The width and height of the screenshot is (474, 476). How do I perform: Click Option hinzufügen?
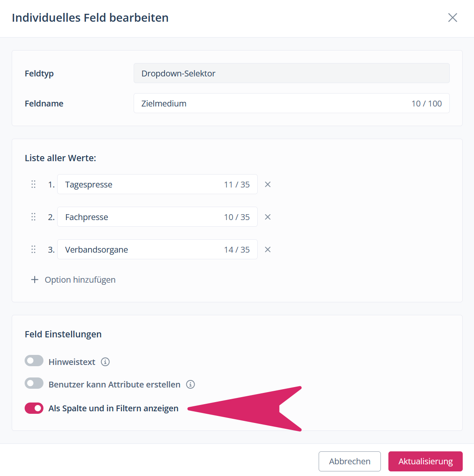tap(74, 280)
